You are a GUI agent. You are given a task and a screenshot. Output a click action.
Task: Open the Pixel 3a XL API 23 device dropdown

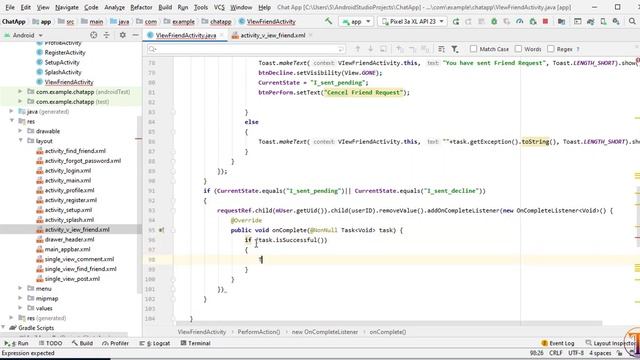click(x=412, y=21)
